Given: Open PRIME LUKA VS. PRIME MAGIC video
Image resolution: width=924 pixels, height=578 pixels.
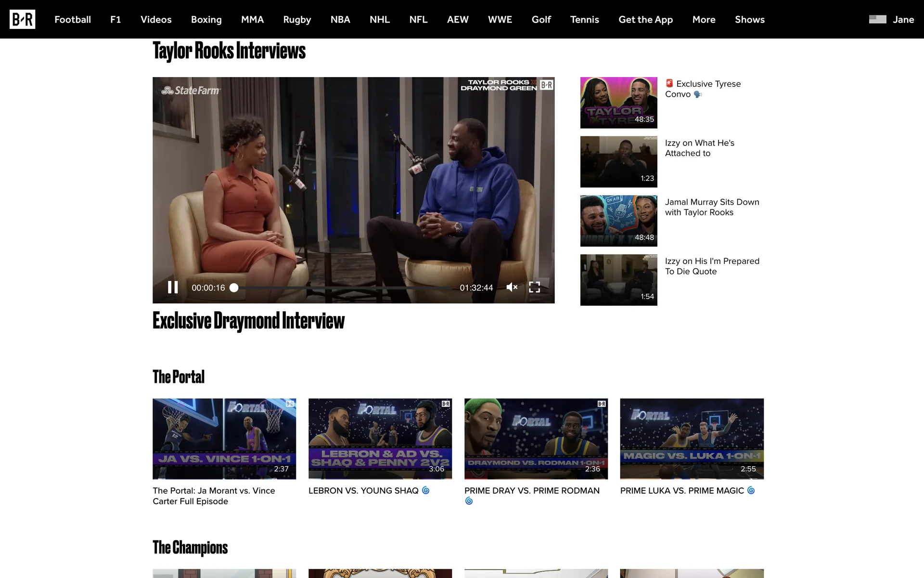Looking at the screenshot, I should pos(692,438).
